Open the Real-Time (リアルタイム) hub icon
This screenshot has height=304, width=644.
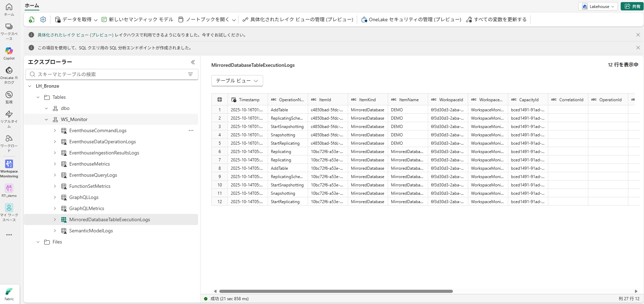pyautogui.click(x=9, y=119)
